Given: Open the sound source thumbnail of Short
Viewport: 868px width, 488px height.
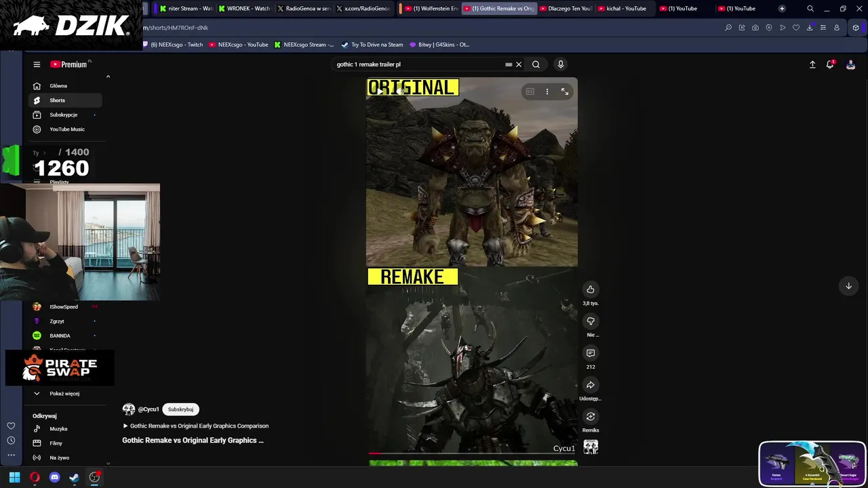Looking at the screenshot, I should (591, 447).
